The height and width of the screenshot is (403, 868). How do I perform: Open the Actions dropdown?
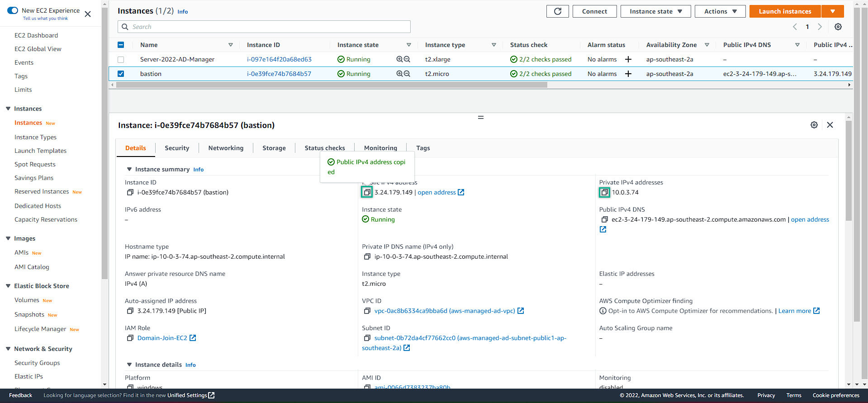720,11
